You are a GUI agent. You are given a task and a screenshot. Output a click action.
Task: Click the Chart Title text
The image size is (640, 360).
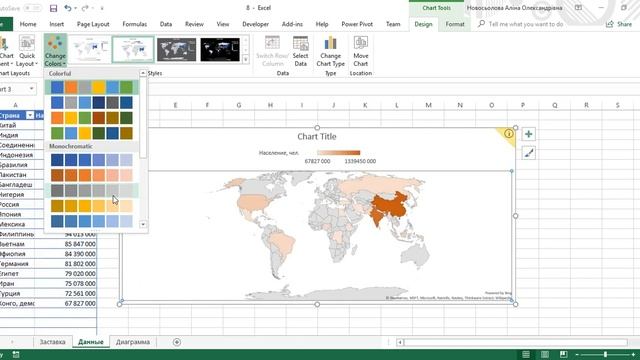click(317, 136)
